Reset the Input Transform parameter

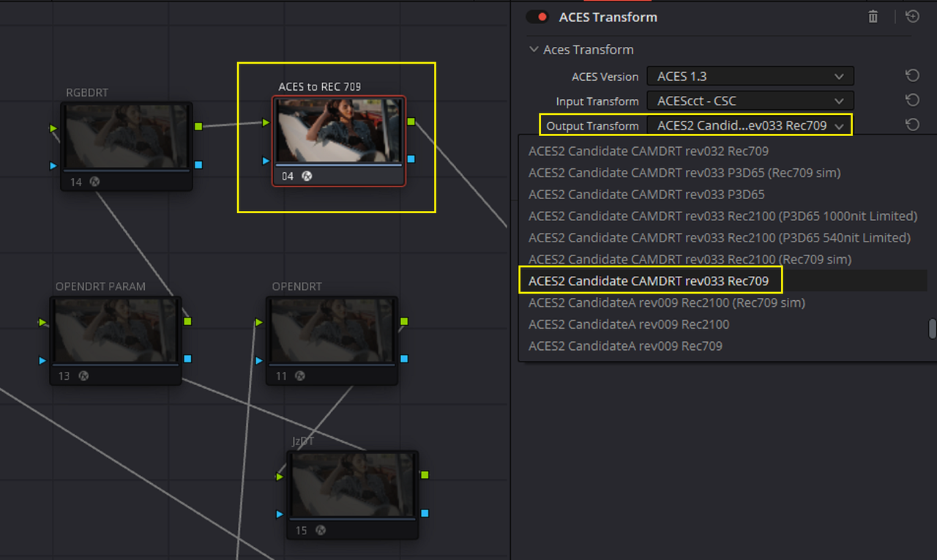tap(912, 100)
